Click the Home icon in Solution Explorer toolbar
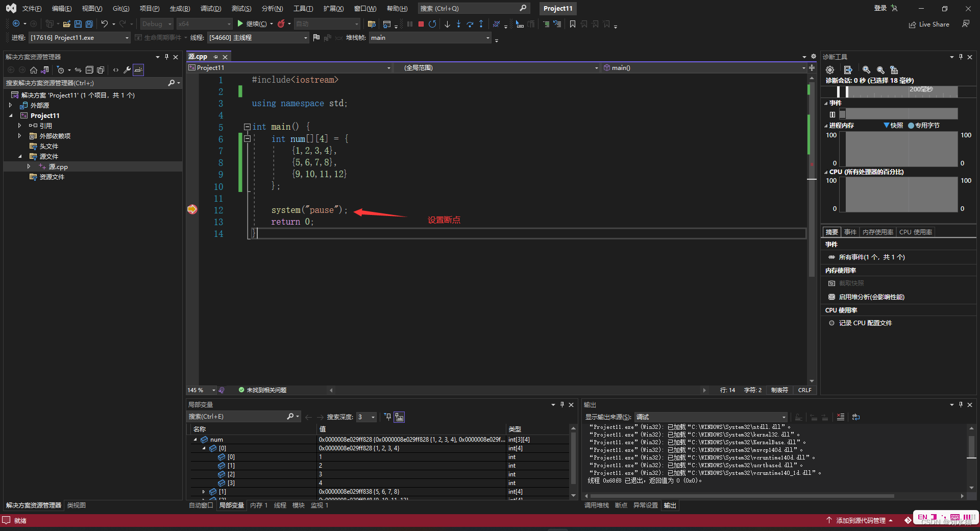This screenshot has width=980, height=531. tap(34, 70)
